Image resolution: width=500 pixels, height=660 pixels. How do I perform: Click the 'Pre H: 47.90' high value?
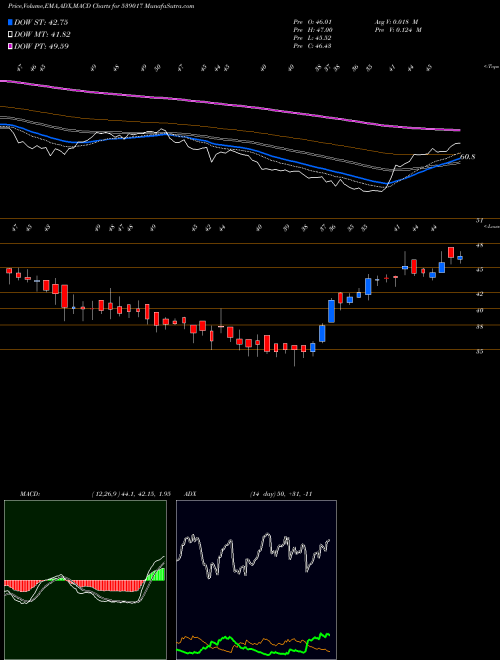[x=314, y=30]
